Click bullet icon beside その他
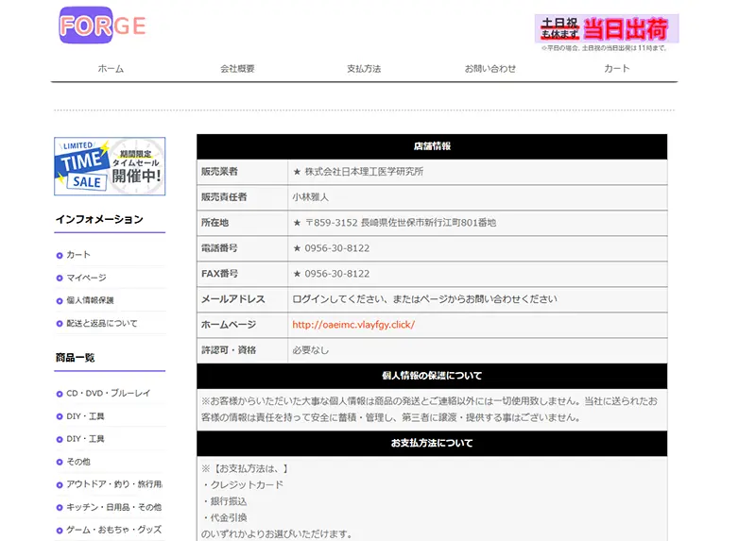Screen dimensions: 756x541 click(60, 462)
